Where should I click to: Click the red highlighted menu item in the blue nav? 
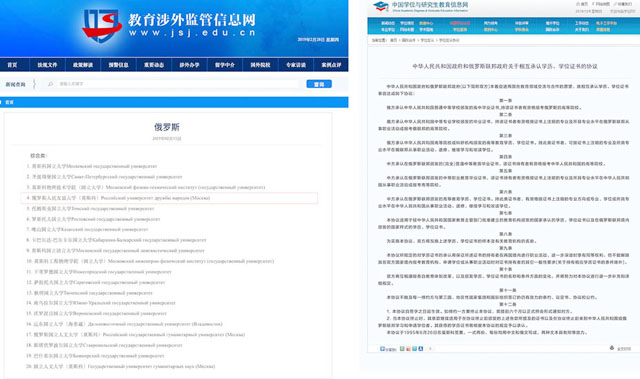tap(460, 23)
